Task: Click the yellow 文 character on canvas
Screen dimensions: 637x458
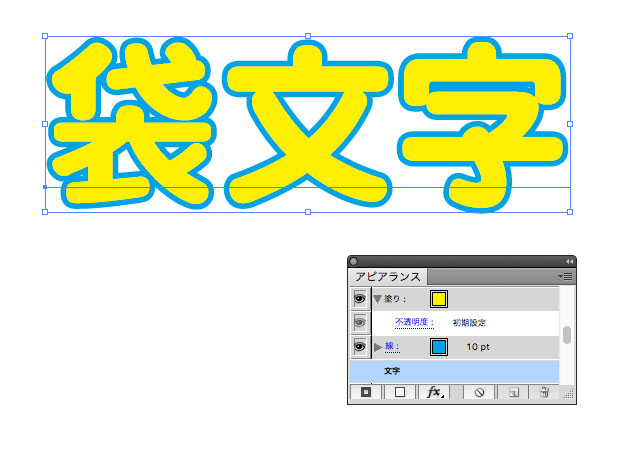Action: pos(308,123)
